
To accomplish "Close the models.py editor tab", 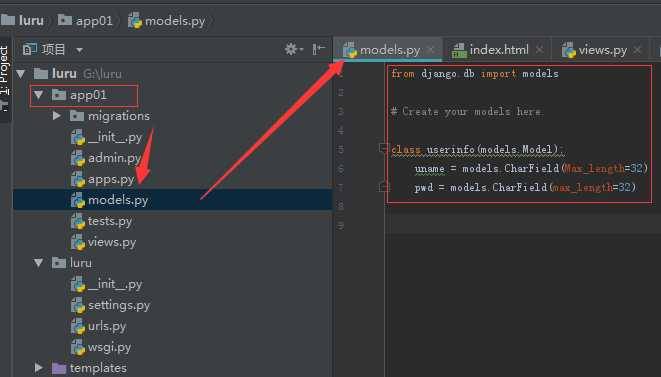I will coord(431,50).
